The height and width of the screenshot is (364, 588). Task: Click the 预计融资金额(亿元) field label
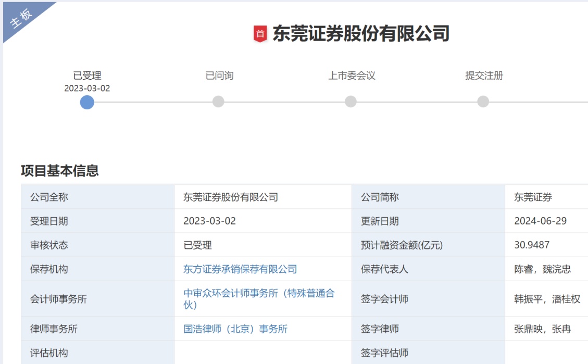point(402,245)
